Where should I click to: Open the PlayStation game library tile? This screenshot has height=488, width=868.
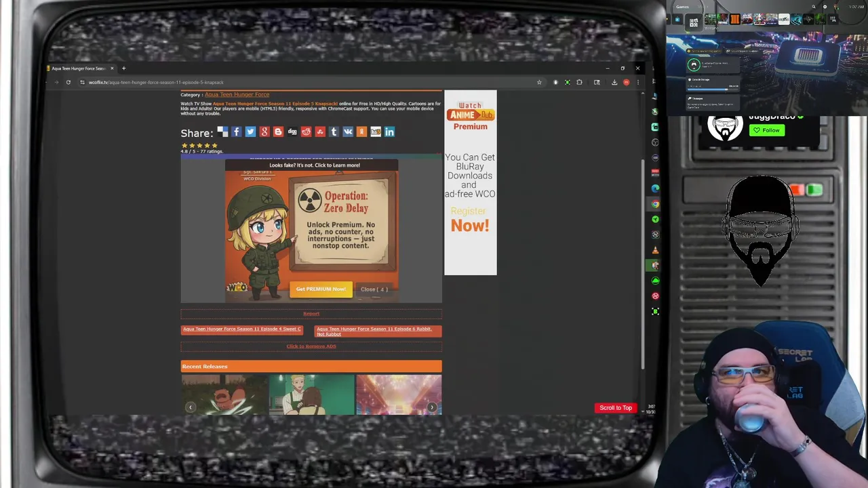pos(833,19)
